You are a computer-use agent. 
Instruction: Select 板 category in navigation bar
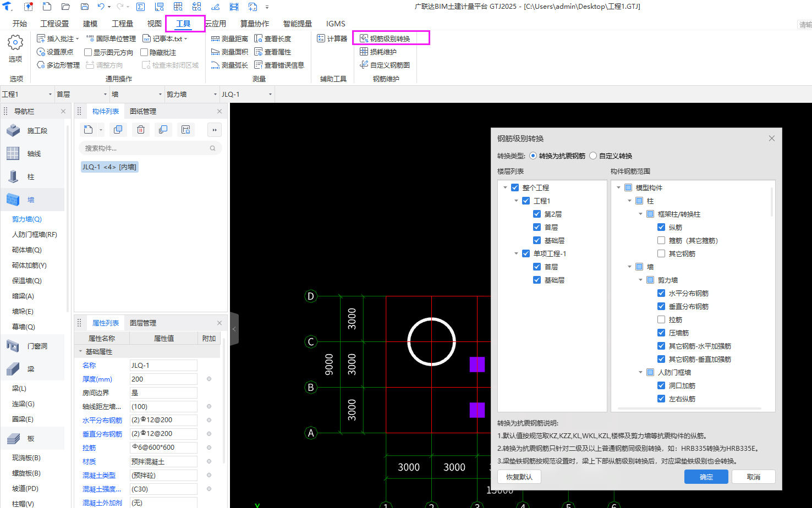(x=33, y=438)
